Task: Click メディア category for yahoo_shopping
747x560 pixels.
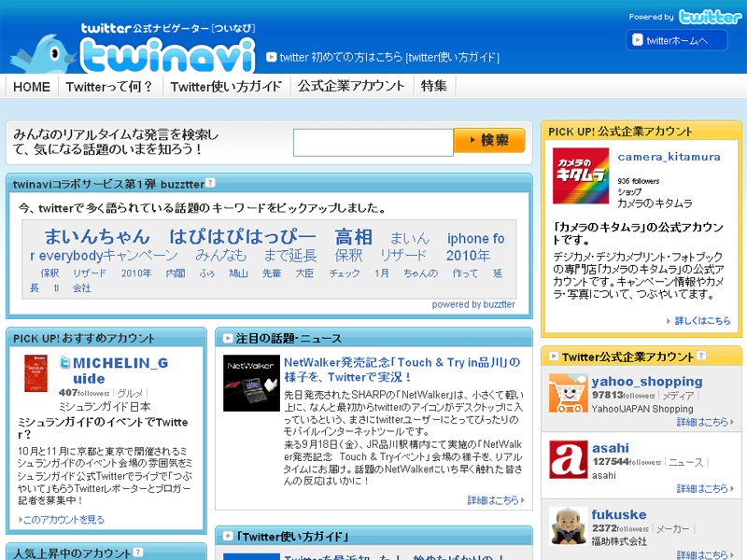Action: point(678,396)
